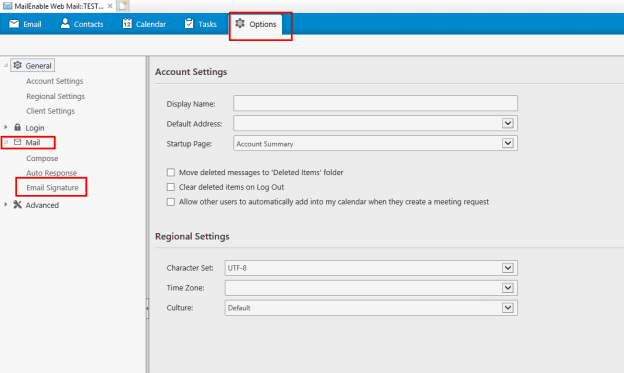Image resolution: width=624 pixels, height=373 pixels.
Task: Select the Login label in the tree
Action: coord(35,128)
